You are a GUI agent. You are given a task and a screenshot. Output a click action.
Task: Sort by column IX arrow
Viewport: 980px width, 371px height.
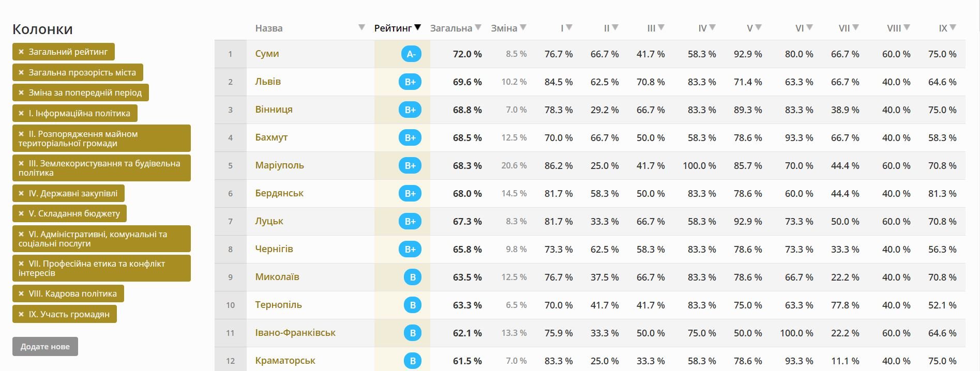click(953, 27)
